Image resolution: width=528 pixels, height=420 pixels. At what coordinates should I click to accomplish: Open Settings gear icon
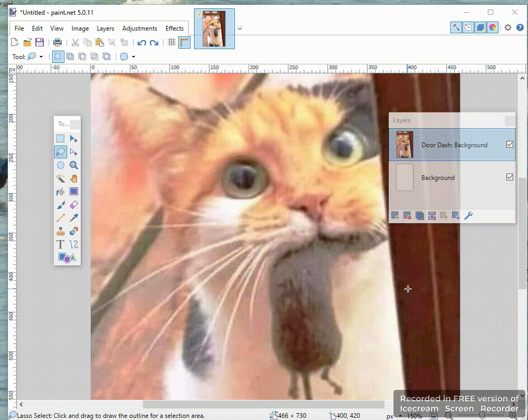[x=508, y=27]
